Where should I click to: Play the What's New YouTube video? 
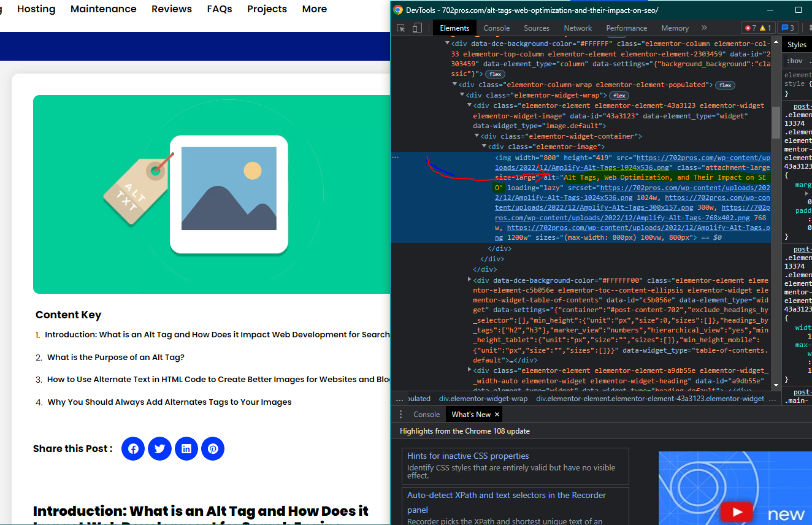click(736, 511)
